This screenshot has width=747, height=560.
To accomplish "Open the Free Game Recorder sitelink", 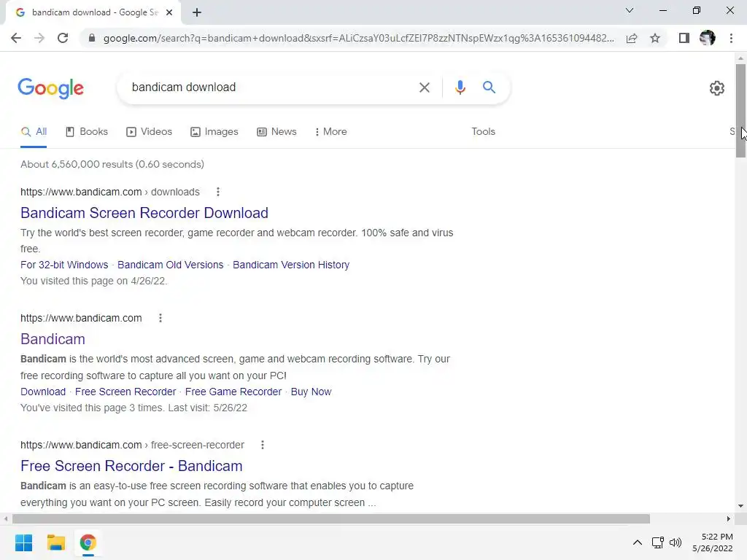I will point(233,392).
